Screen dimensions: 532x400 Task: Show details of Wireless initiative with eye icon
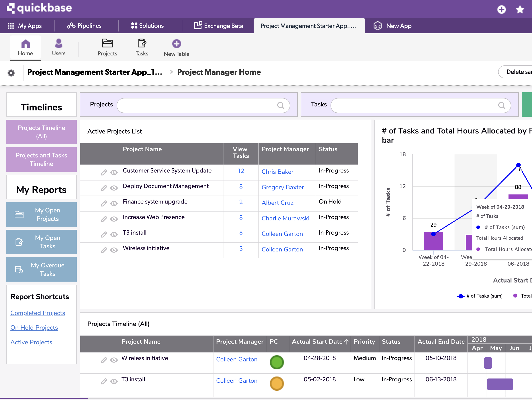(113, 250)
